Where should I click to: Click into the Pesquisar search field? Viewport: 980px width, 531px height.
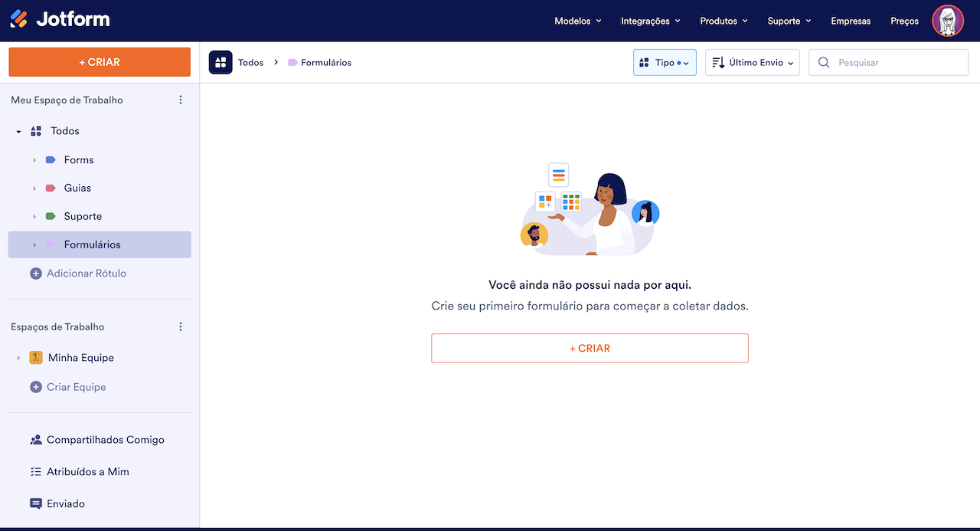click(897, 63)
